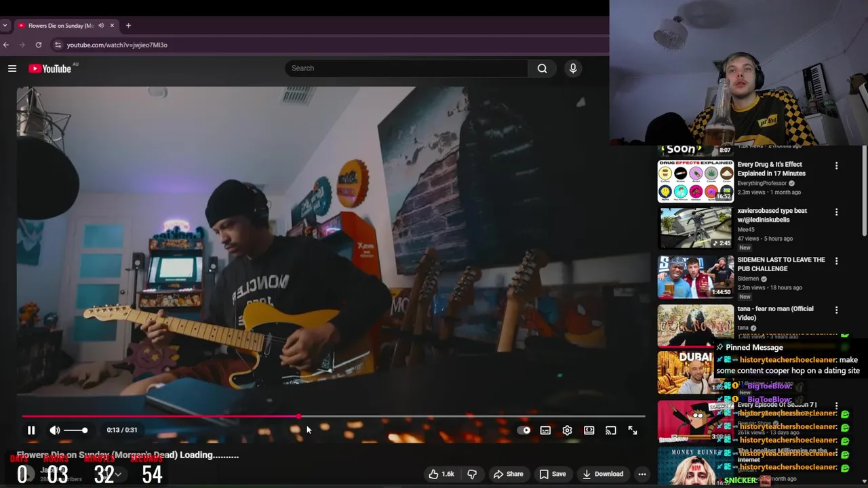Viewport: 868px width, 488px height.
Task: Mute the tab using its speaker icon
Action: click(101, 25)
